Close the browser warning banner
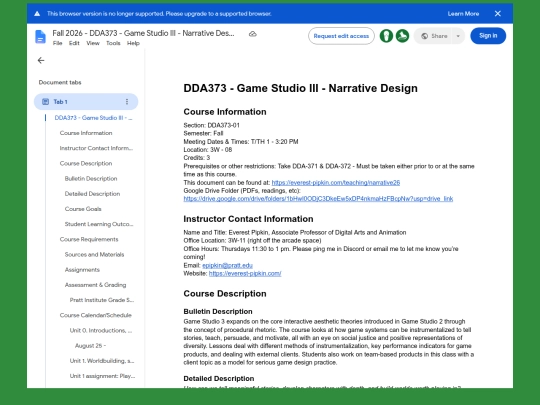Image resolution: width=540 pixels, height=405 pixels. click(x=498, y=14)
